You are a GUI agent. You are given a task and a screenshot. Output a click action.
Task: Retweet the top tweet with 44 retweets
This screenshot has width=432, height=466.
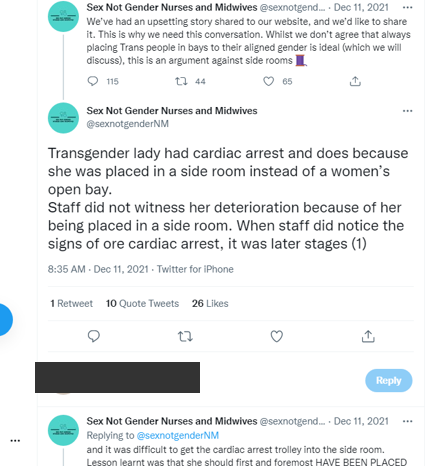point(182,81)
